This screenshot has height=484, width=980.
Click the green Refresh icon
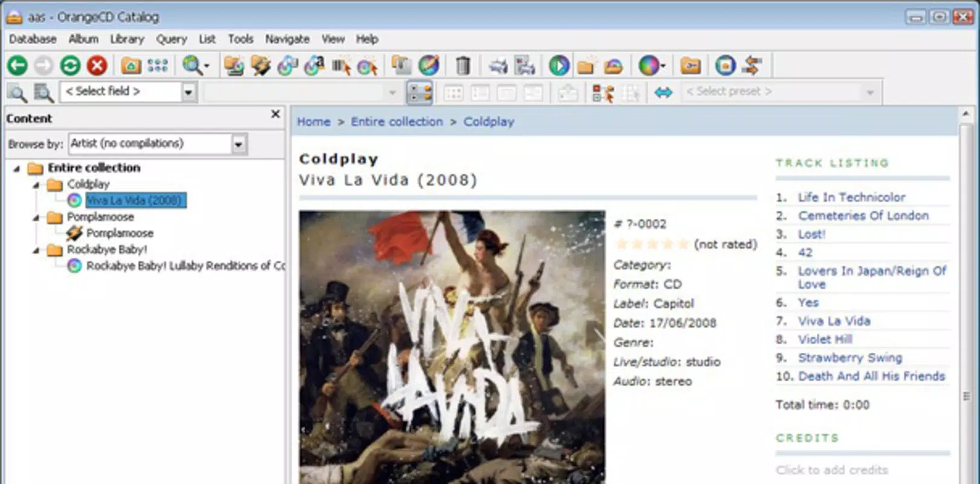tap(70, 65)
